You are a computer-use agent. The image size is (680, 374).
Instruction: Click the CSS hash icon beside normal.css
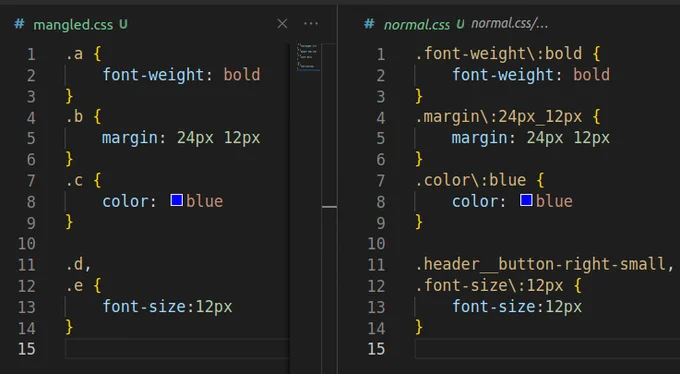click(x=369, y=24)
